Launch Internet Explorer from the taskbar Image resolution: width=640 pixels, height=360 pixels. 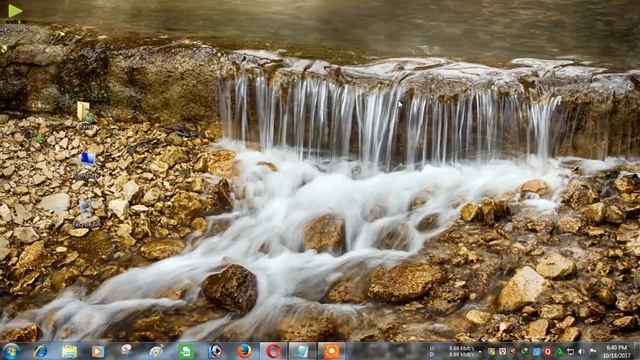[x=40, y=351]
